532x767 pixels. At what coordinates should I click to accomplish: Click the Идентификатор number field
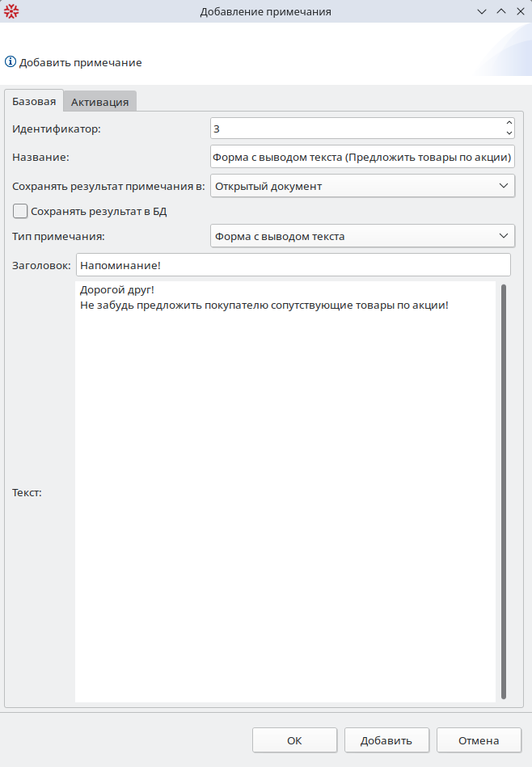[x=356, y=128]
